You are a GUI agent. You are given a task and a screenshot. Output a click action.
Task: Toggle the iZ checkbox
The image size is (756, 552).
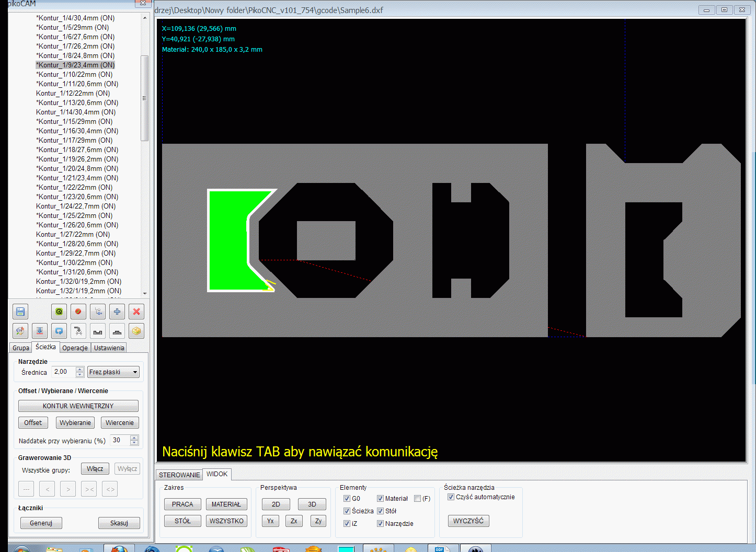click(347, 524)
